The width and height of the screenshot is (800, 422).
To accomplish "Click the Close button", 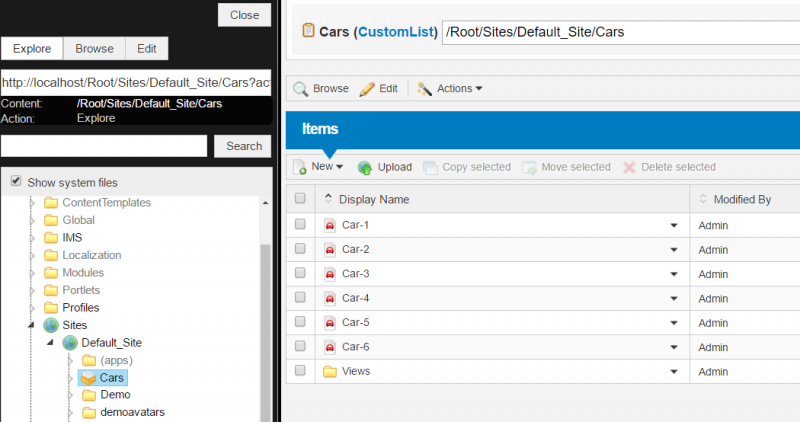I will (x=244, y=15).
